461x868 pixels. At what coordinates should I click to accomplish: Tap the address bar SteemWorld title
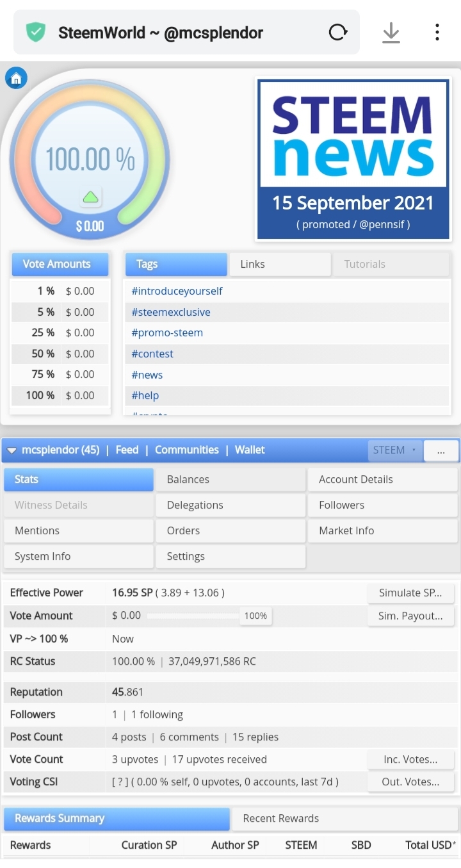(x=161, y=33)
